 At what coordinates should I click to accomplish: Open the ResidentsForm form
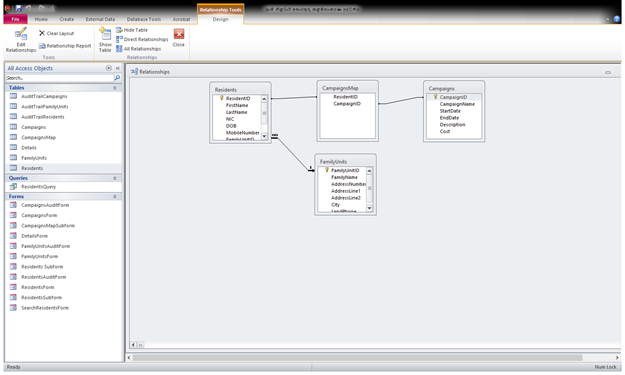pos(37,287)
